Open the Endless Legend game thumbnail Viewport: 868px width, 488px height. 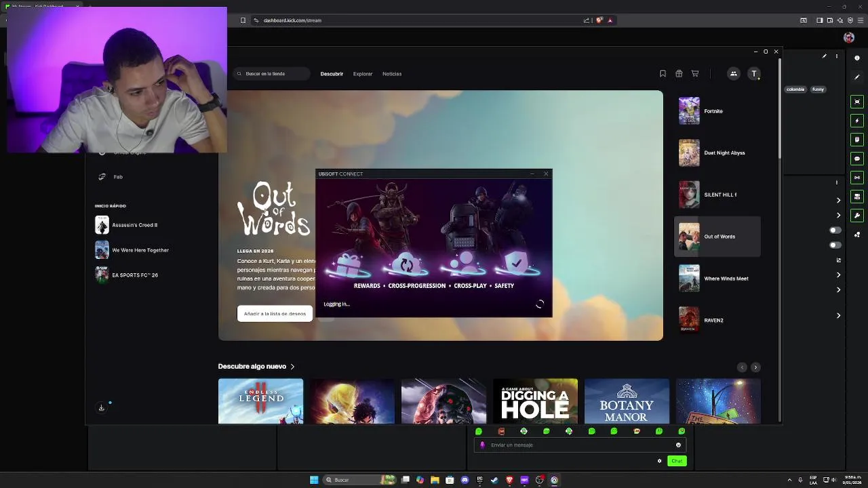(x=261, y=401)
